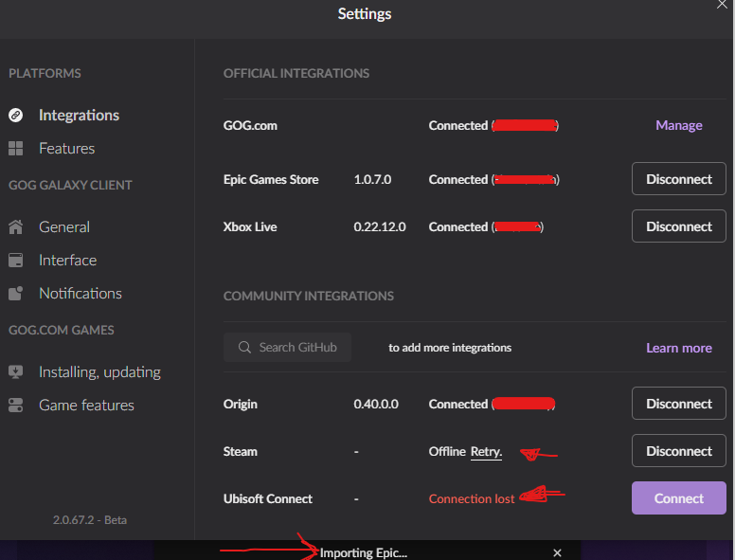
Task: Click the General home icon
Action: point(15,227)
